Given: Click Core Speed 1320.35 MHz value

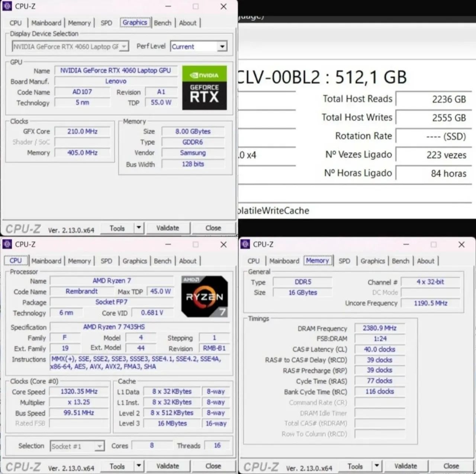Looking at the screenshot, I should (x=79, y=392).
